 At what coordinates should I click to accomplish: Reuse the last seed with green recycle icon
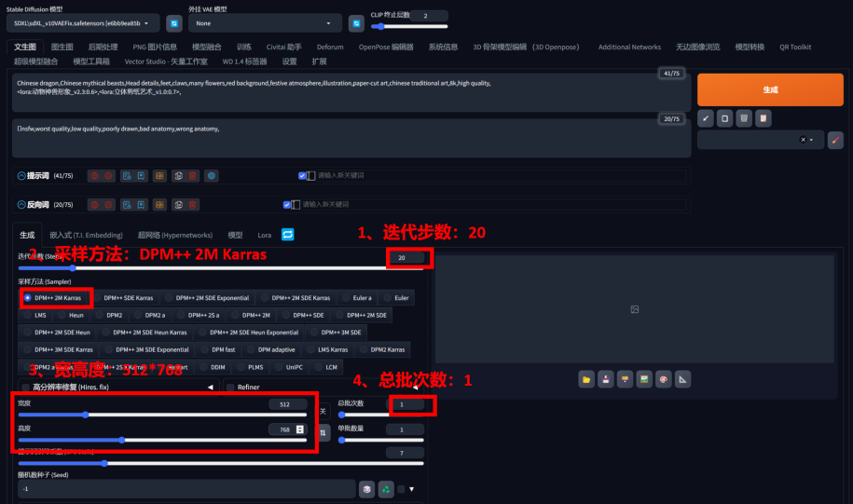[x=386, y=489]
